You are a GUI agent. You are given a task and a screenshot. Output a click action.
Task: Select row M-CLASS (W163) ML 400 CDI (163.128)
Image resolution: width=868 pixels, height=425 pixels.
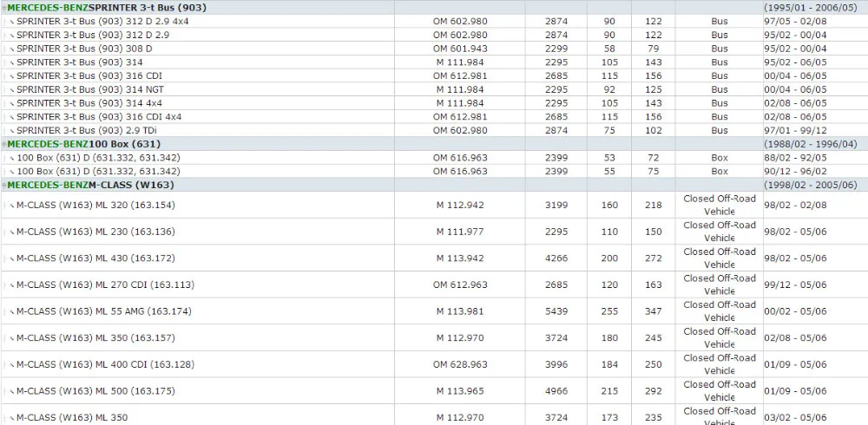pos(434,364)
